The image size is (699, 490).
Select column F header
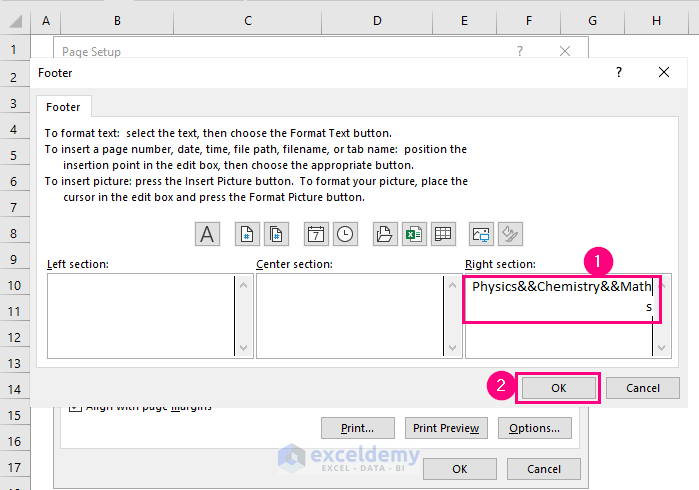(x=529, y=21)
